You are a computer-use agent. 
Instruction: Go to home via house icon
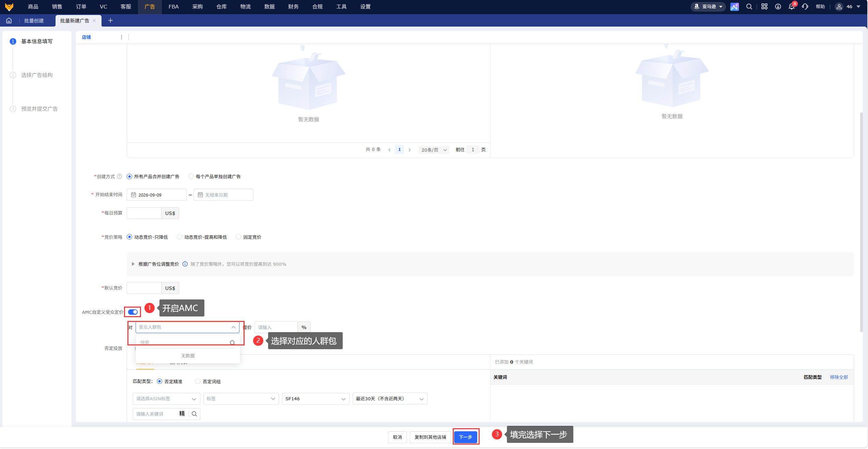click(9, 20)
